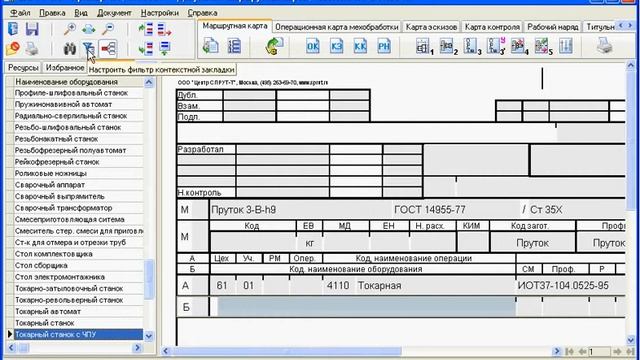
Task: Click the list icon with red right arrow
Action: coord(164,29)
